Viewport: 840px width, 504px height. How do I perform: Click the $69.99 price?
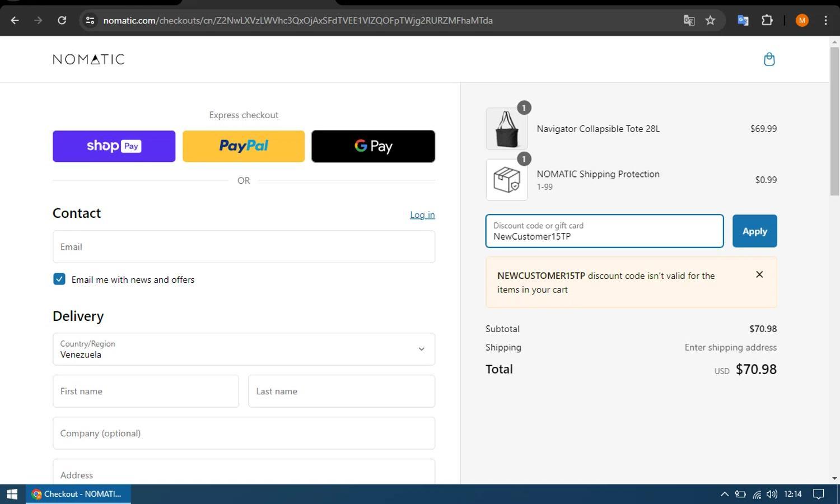763,129
